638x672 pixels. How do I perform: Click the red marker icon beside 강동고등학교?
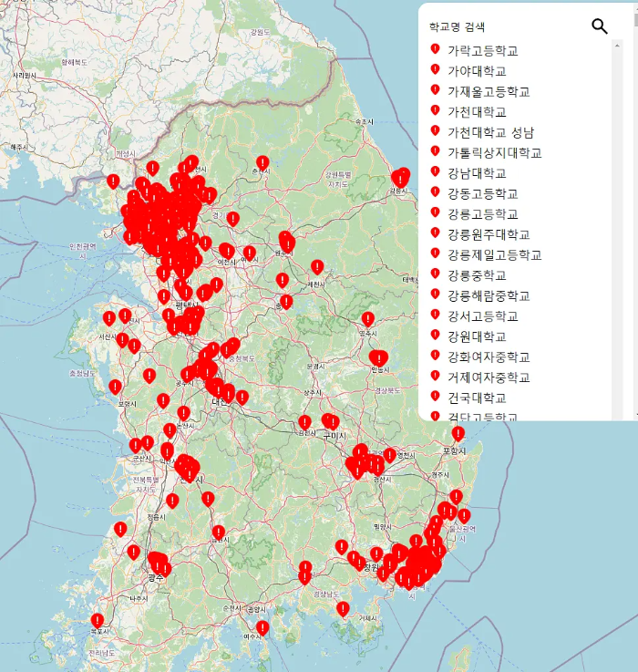435,192
